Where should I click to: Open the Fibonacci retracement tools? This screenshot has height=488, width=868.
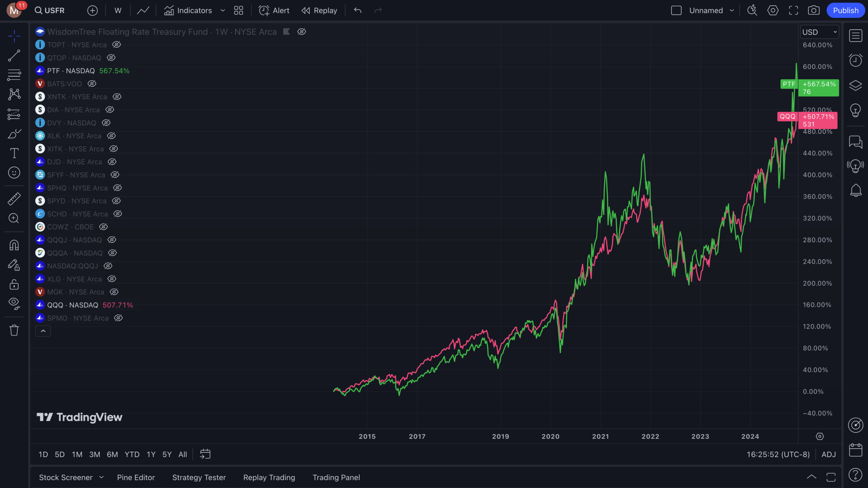click(x=14, y=75)
